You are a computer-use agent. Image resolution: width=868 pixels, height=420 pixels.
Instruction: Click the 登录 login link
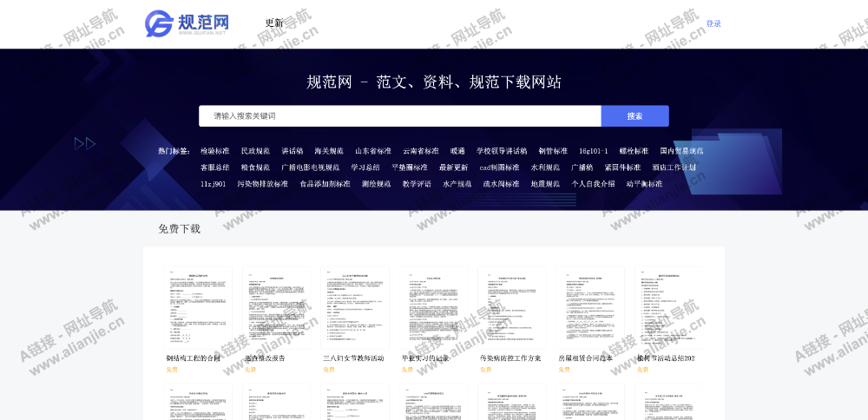[713, 23]
